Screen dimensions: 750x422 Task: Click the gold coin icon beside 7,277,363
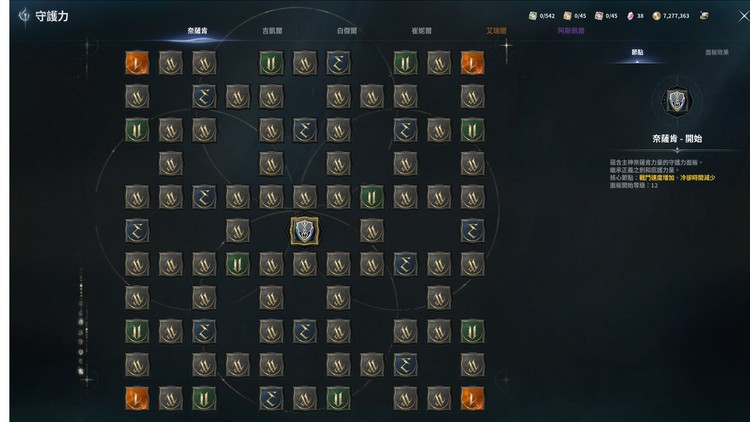(x=657, y=16)
